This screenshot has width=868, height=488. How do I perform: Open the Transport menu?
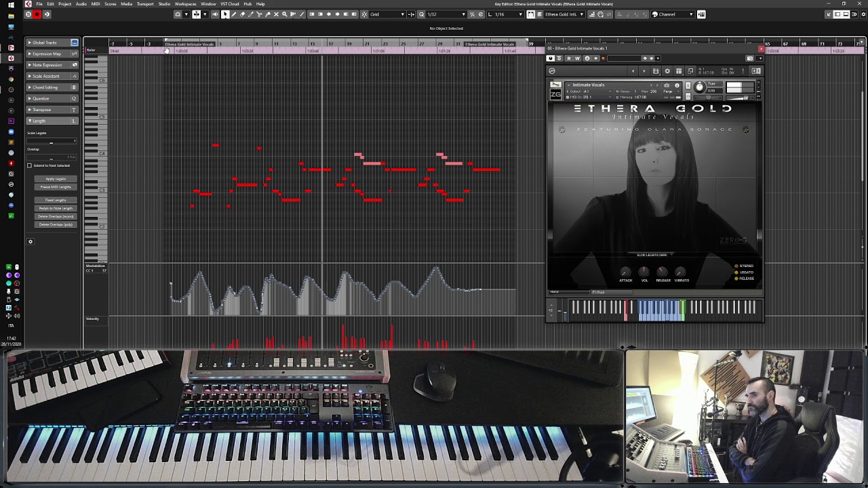tap(145, 4)
